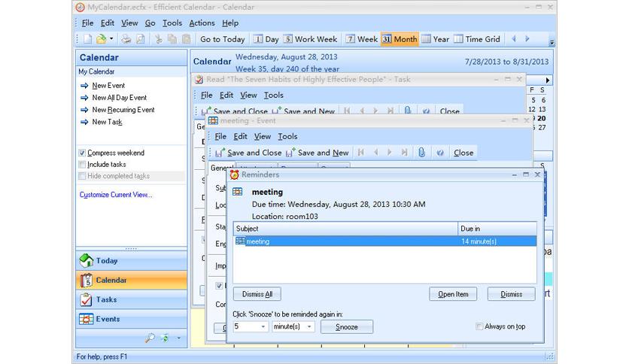Switch to Week view
Image resolution: width=629 pixels, height=364 pixels.
point(362,39)
